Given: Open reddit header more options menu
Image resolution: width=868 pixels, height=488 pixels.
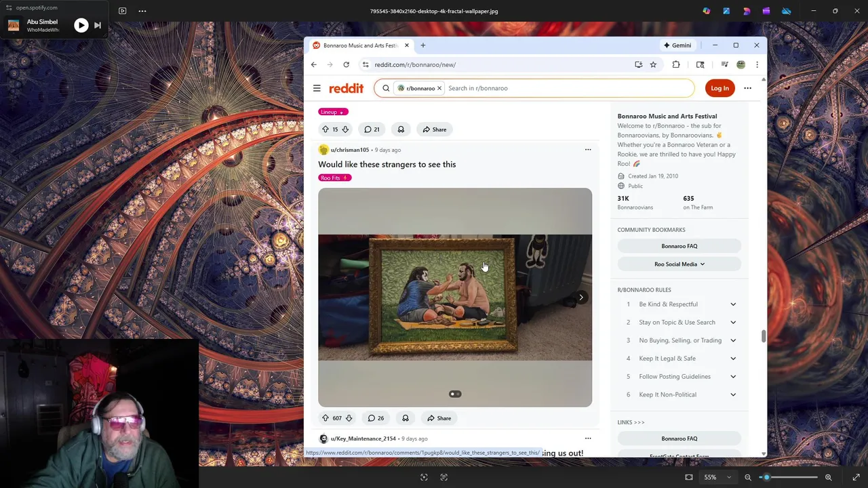Looking at the screenshot, I should tap(747, 88).
